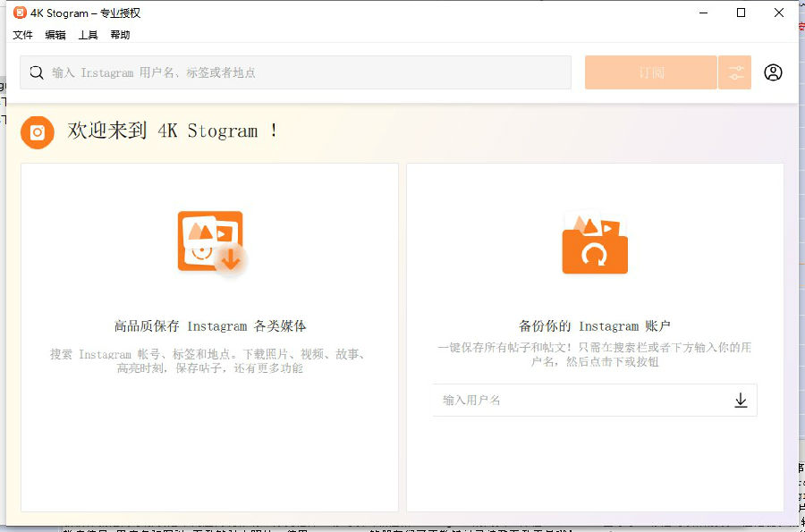Open the 文件 menu
The height and width of the screenshot is (532, 805).
pos(22,35)
